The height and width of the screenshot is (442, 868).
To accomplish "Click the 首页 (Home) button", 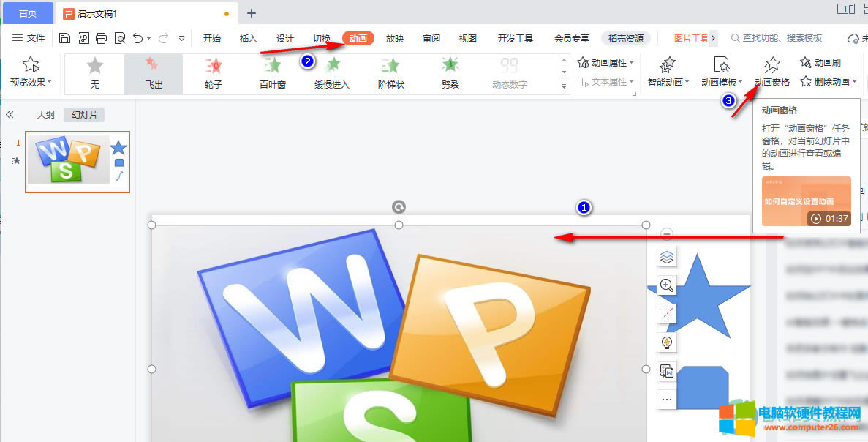I will (28, 12).
